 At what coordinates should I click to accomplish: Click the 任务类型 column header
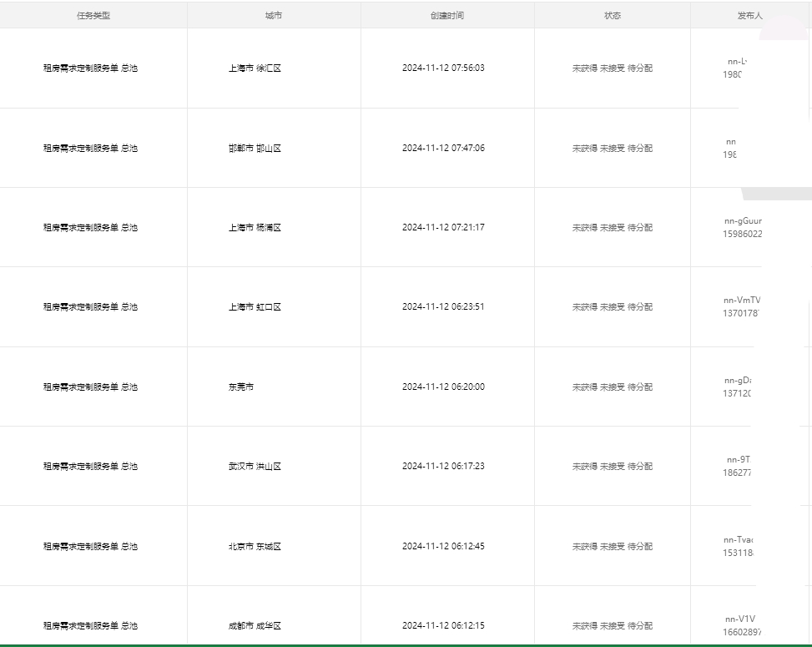(93, 16)
